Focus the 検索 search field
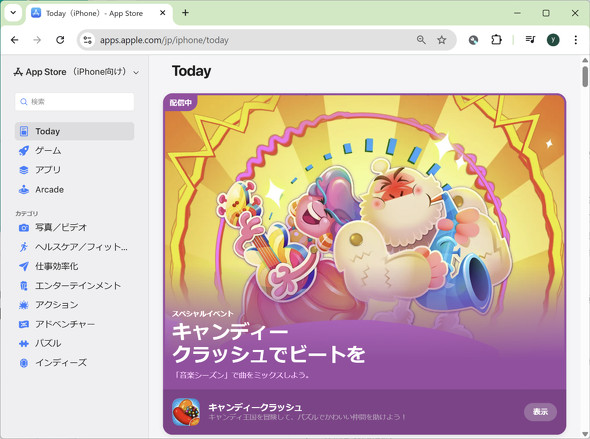The image size is (590, 439). point(75,102)
